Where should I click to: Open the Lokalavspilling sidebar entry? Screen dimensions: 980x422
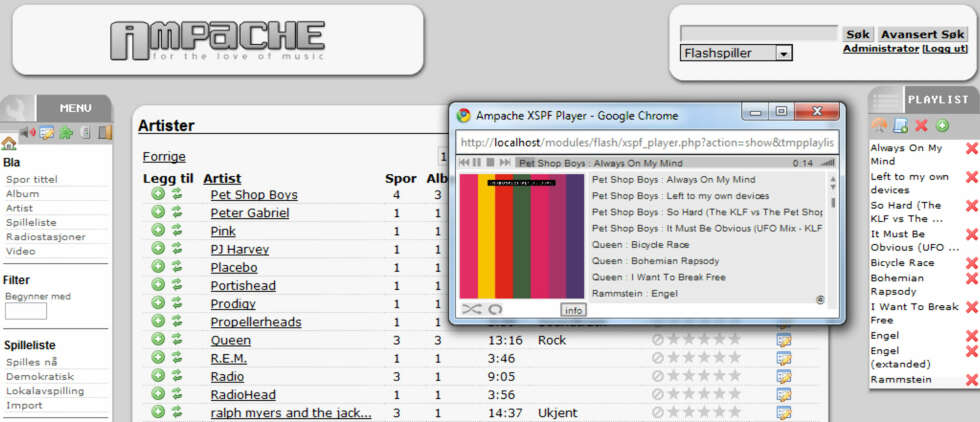[45, 391]
